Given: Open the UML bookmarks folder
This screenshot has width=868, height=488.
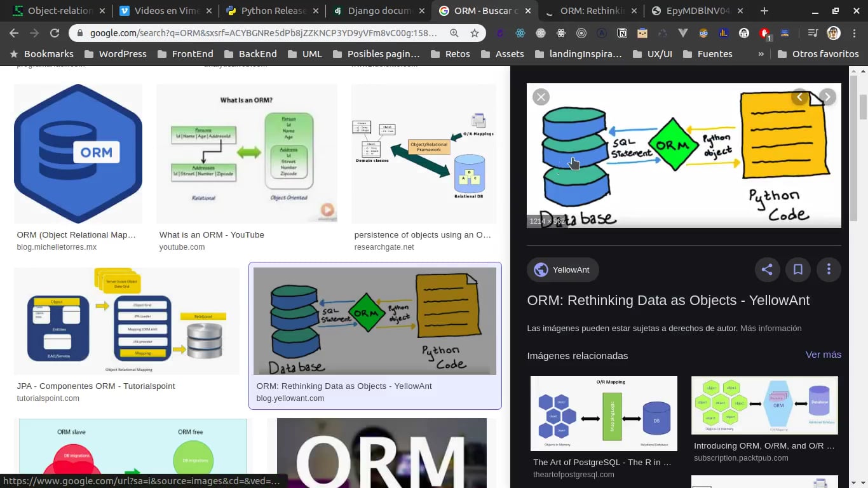Looking at the screenshot, I should tap(304, 54).
